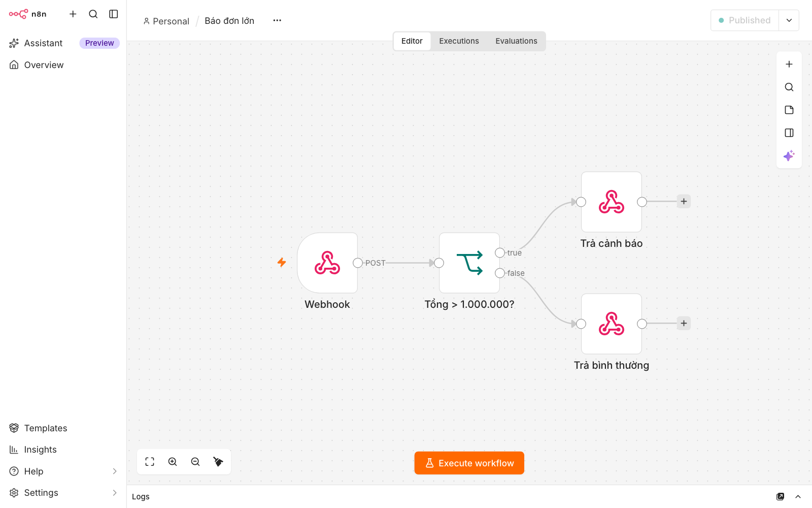Image resolution: width=812 pixels, height=508 pixels.
Task: Click the plus icon beside n8n logo
Action: click(x=73, y=14)
